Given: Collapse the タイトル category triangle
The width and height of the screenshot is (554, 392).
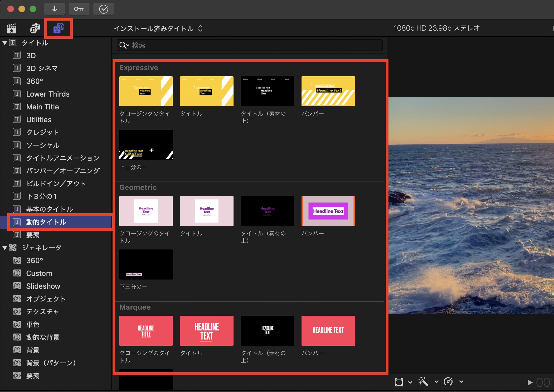Looking at the screenshot, I should click(x=5, y=43).
